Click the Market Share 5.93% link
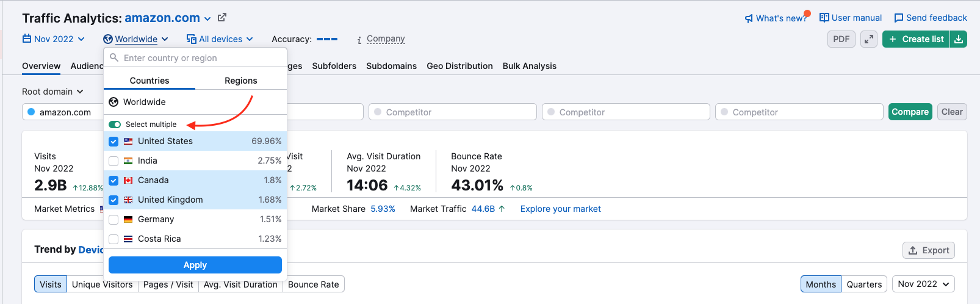 (x=383, y=209)
